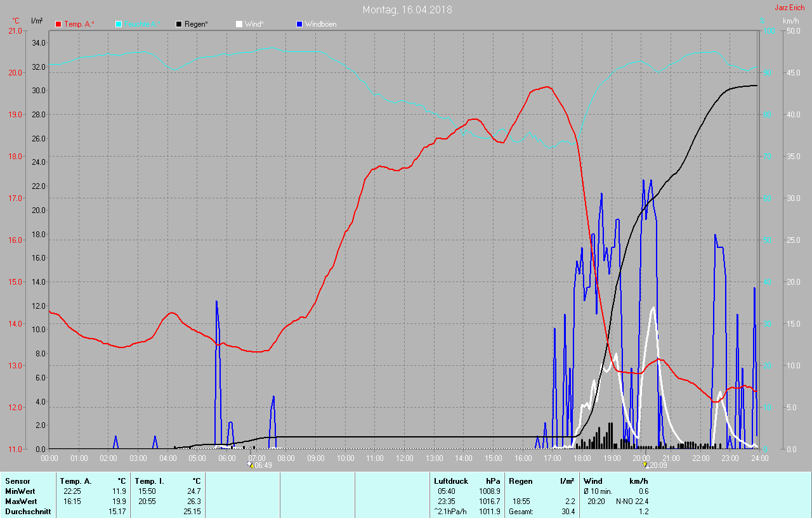The height and width of the screenshot is (518, 812).
Task: Click the red Temp. A. legend swatch
Action: click(x=58, y=24)
